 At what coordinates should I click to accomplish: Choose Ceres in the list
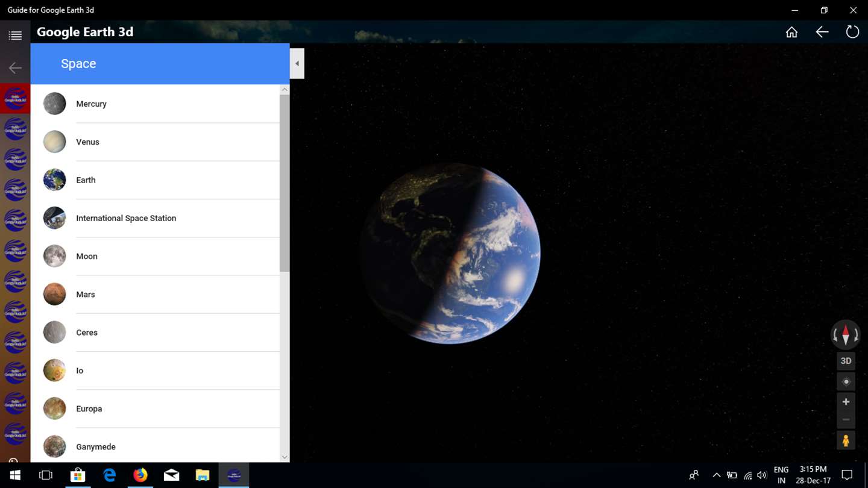point(155,333)
